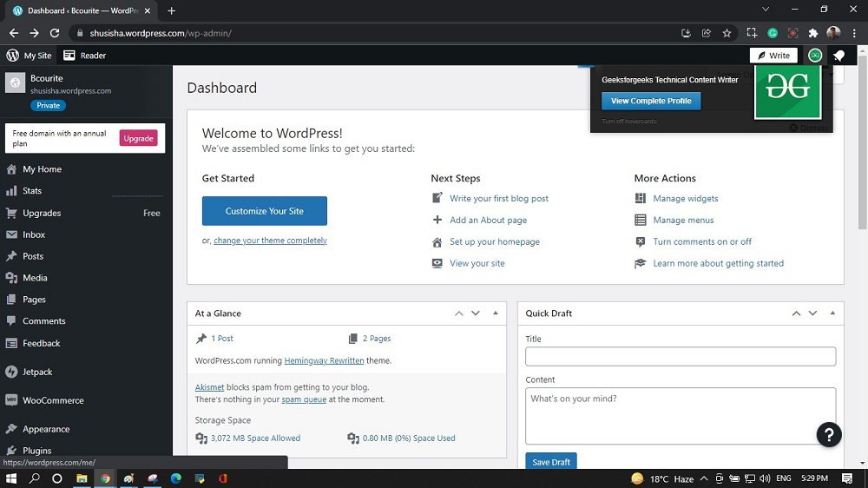
Task: Open the My Site WordPress logo menu
Action: [29, 56]
